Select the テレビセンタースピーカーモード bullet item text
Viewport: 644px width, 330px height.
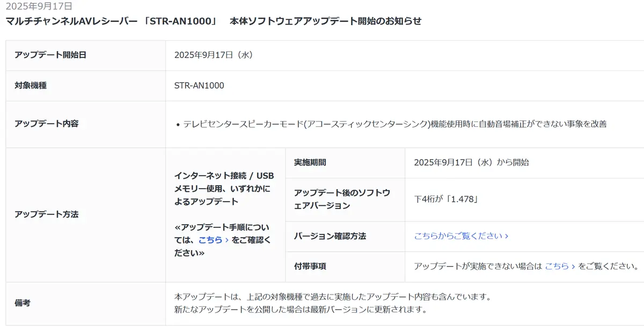click(394, 124)
